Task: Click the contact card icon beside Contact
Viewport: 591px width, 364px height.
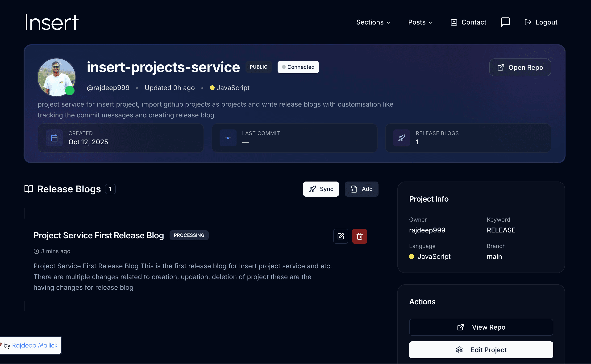Action: 454,22
